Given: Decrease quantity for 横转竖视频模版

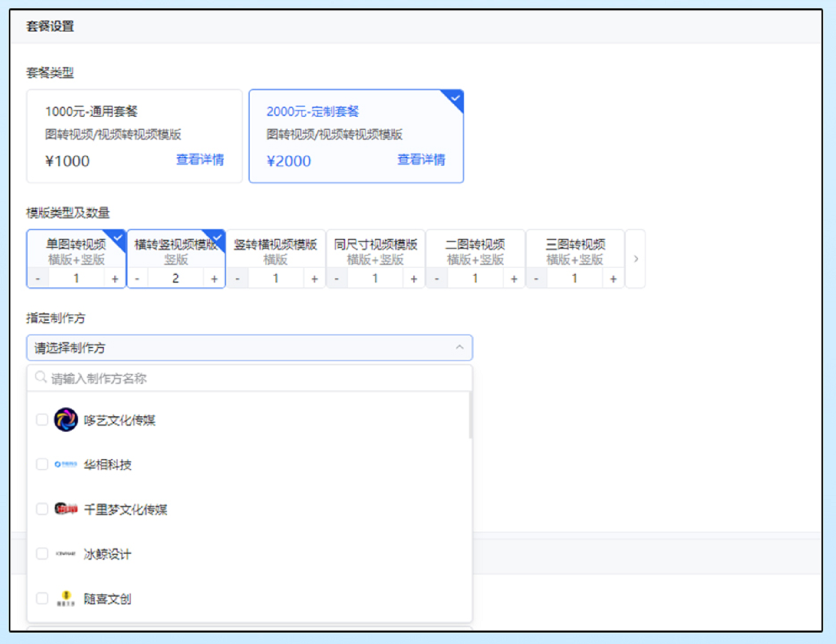Looking at the screenshot, I should pos(138,279).
